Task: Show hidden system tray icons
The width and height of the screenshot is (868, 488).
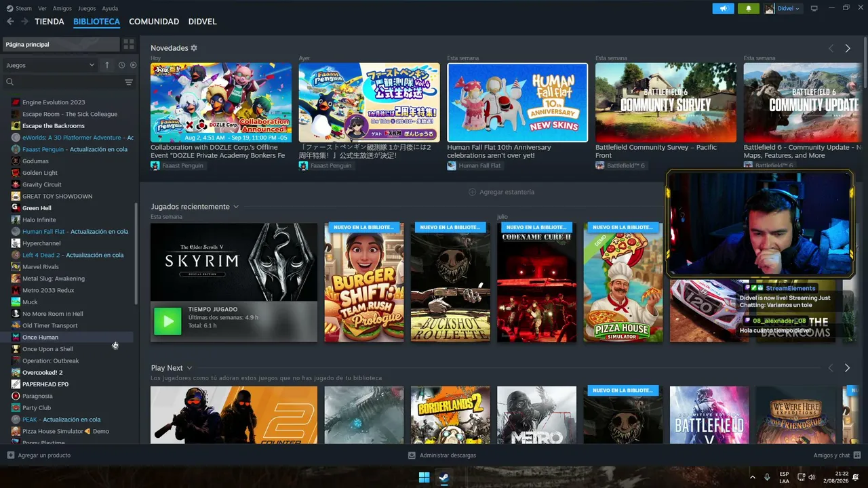Action: click(x=752, y=477)
